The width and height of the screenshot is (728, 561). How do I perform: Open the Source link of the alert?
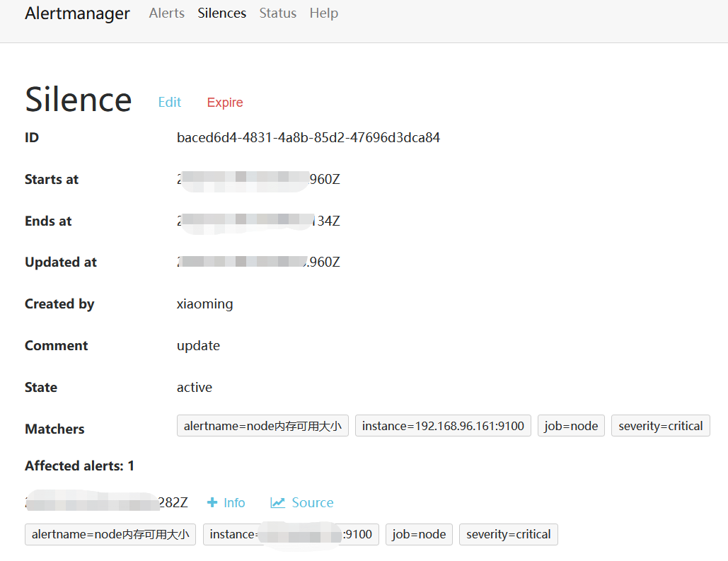click(313, 502)
